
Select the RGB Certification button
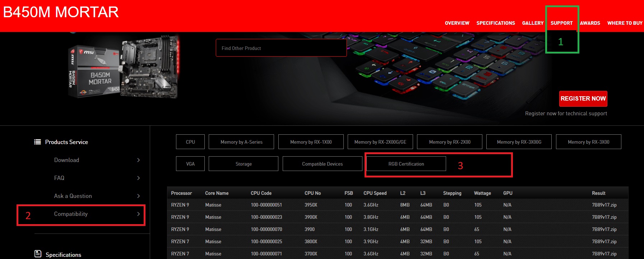coord(406,164)
